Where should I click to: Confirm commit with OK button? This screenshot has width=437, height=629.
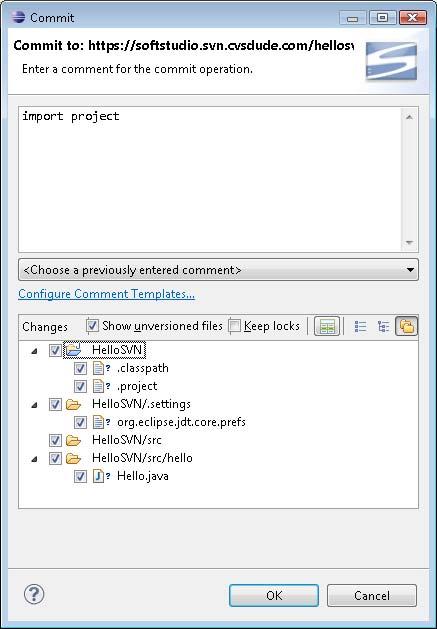[x=274, y=595]
